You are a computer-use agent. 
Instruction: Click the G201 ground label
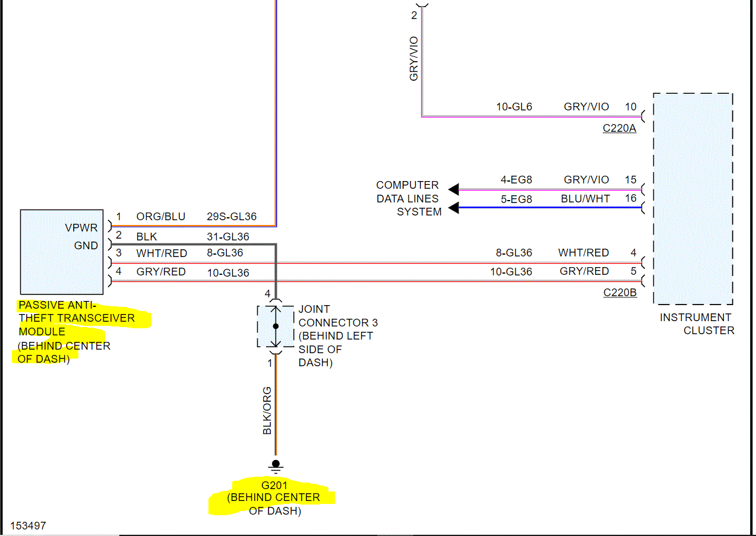click(274, 485)
